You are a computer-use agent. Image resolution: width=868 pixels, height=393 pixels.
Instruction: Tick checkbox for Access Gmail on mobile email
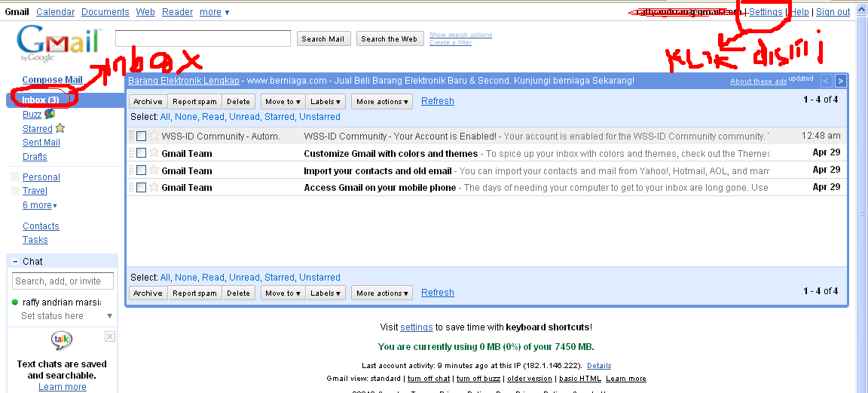click(x=141, y=187)
